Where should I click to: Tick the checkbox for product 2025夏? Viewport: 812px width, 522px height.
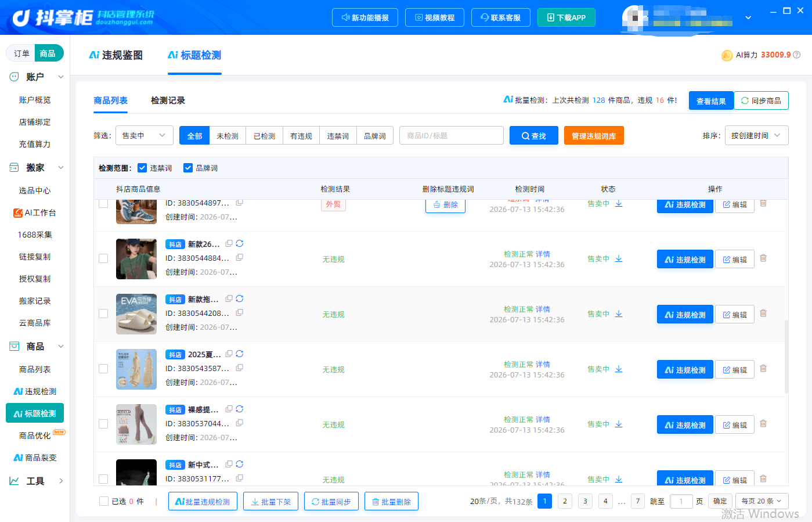click(103, 369)
